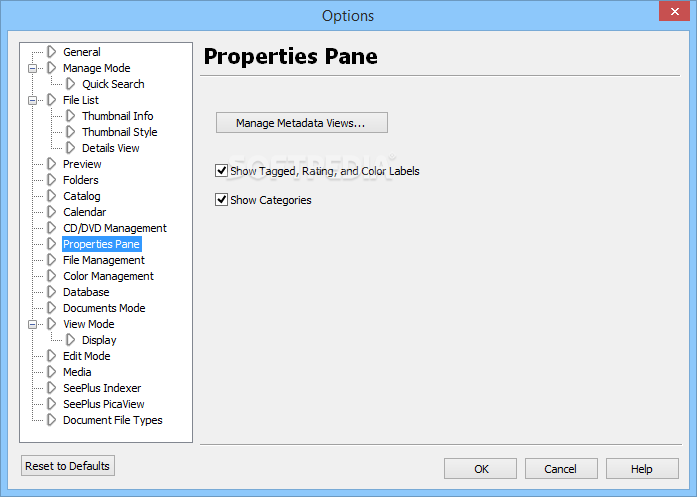Click the triangle icon next to Catalog
697x497 pixels.
click(x=52, y=196)
